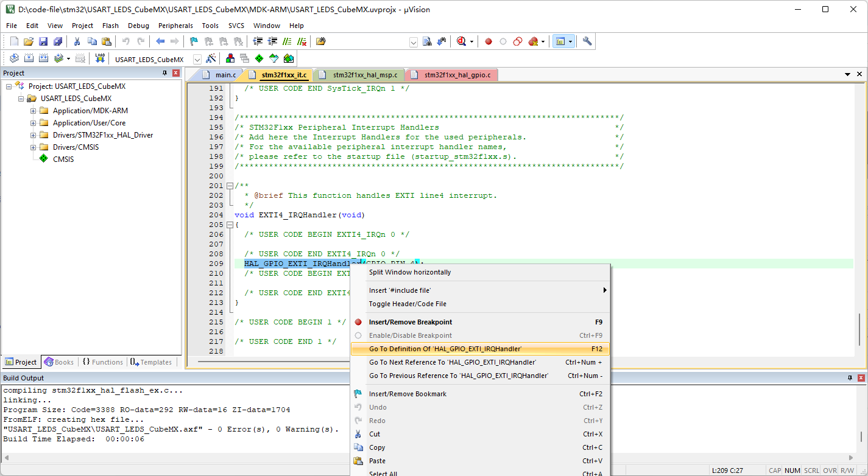Disable all breakpoints with double-circle icon
868x476 pixels.
click(518, 41)
